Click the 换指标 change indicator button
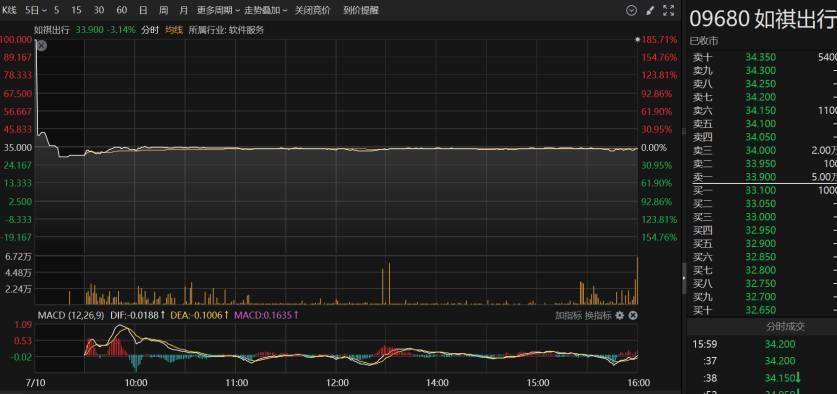 point(598,316)
